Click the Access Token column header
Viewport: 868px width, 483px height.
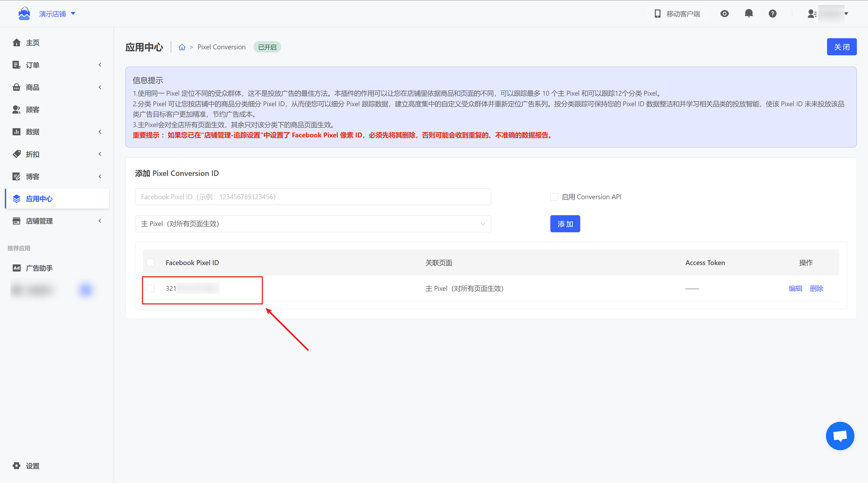point(705,263)
